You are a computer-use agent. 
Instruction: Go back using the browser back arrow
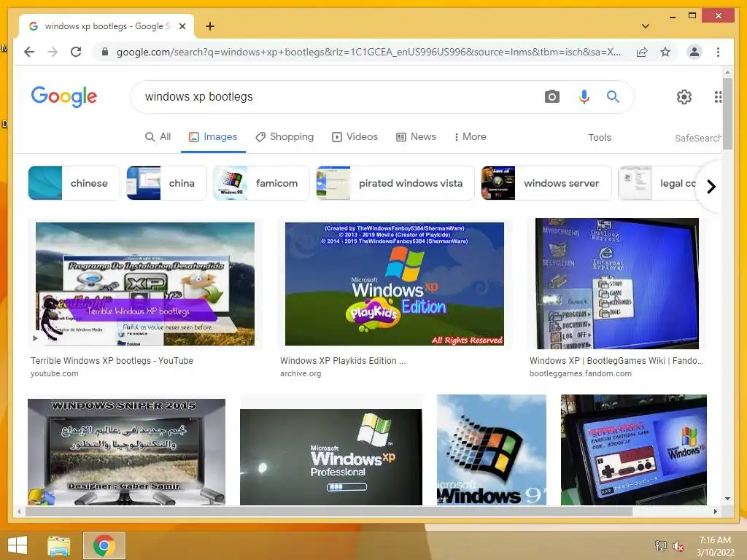point(29,52)
